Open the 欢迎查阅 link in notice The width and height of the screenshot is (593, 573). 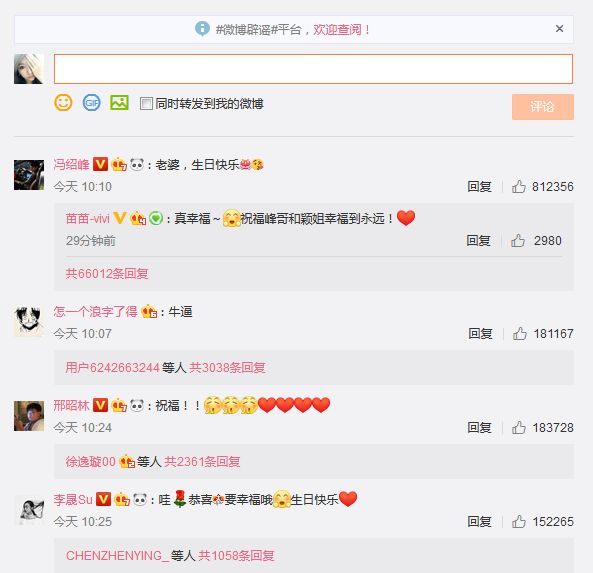341,29
